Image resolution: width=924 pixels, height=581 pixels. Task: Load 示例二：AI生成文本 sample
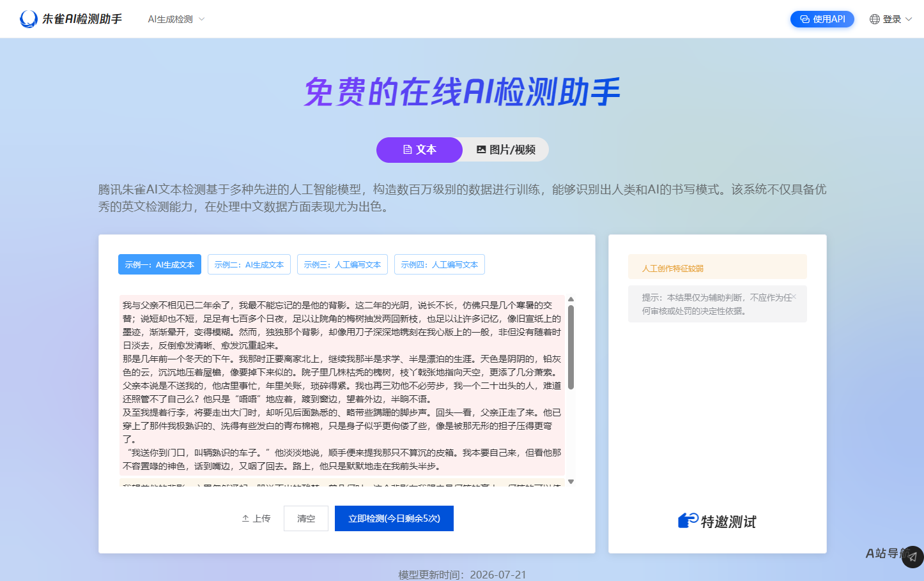[x=249, y=264]
